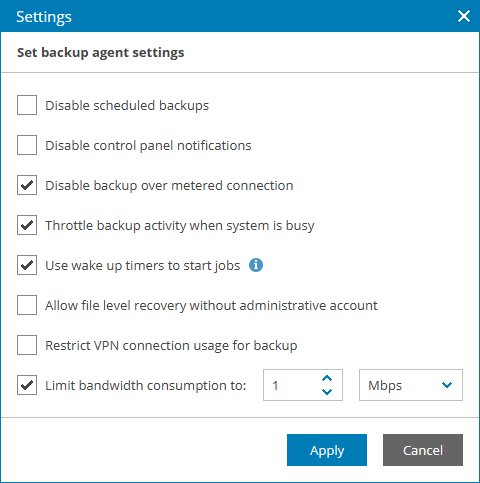Cancel the settings changes

tap(423, 450)
